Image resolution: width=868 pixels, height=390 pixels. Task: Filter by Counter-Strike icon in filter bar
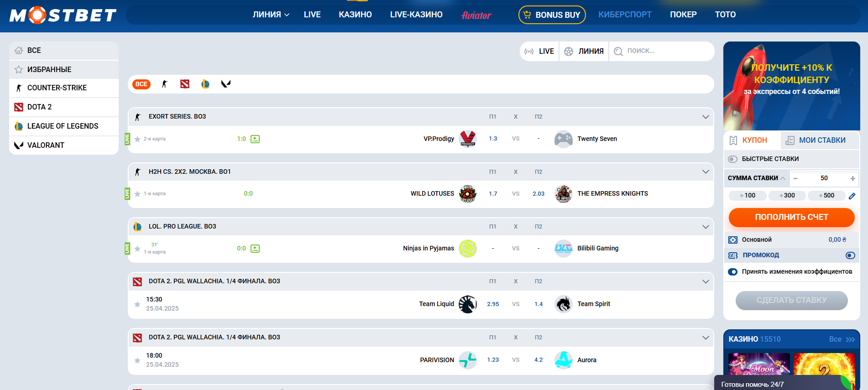165,84
